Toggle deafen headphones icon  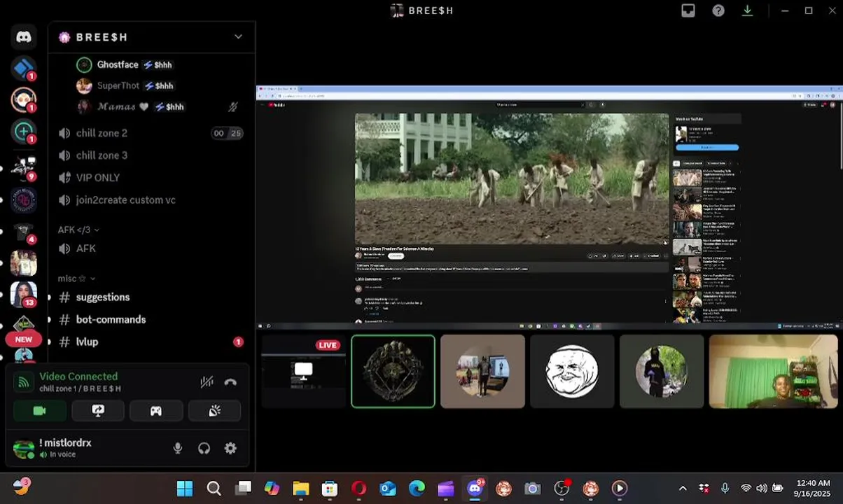pos(204,449)
